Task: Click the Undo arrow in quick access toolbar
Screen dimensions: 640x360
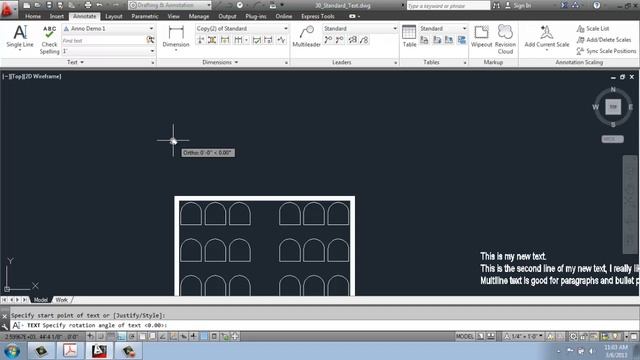Action: point(99,5)
